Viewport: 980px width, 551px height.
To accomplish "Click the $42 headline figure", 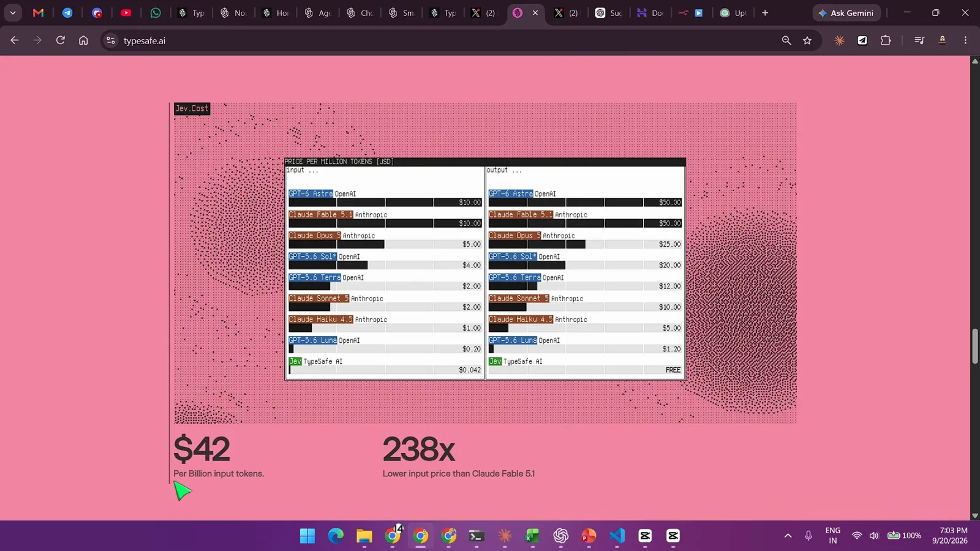I will 202,449.
